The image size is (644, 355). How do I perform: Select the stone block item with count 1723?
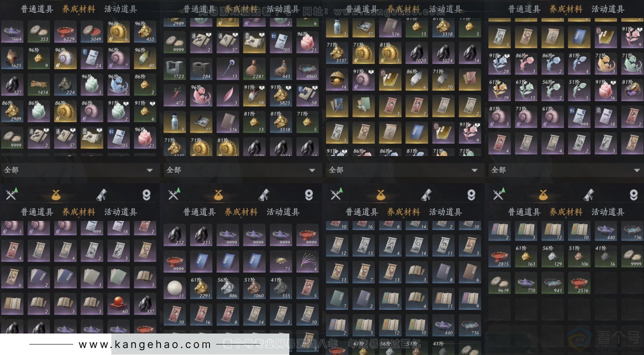[174, 70]
